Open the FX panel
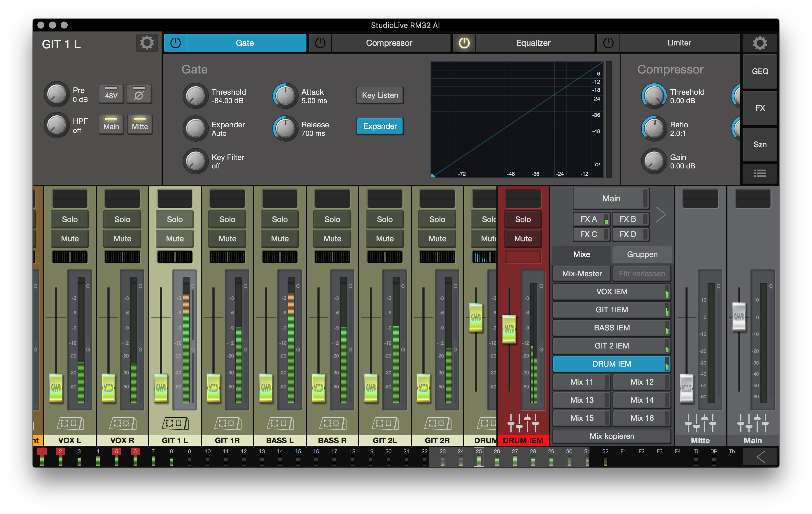This screenshot has height=514, width=812. [760, 108]
